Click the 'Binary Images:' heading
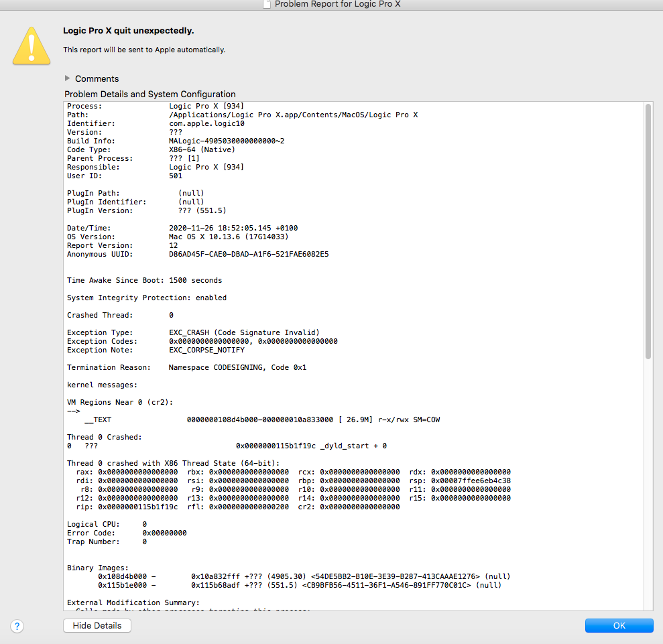663x644 pixels. click(98, 568)
